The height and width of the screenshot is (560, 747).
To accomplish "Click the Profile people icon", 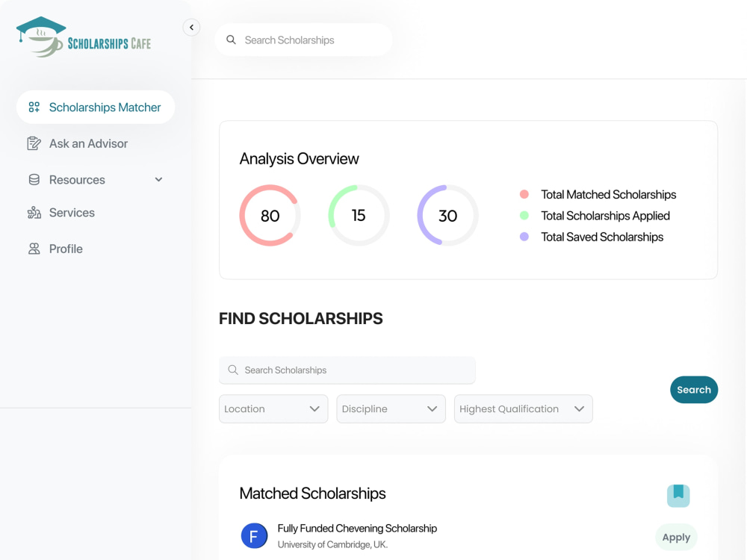I will click(34, 249).
